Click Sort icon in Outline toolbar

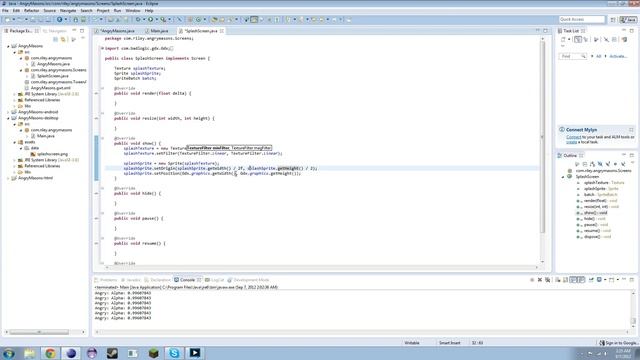[592, 164]
